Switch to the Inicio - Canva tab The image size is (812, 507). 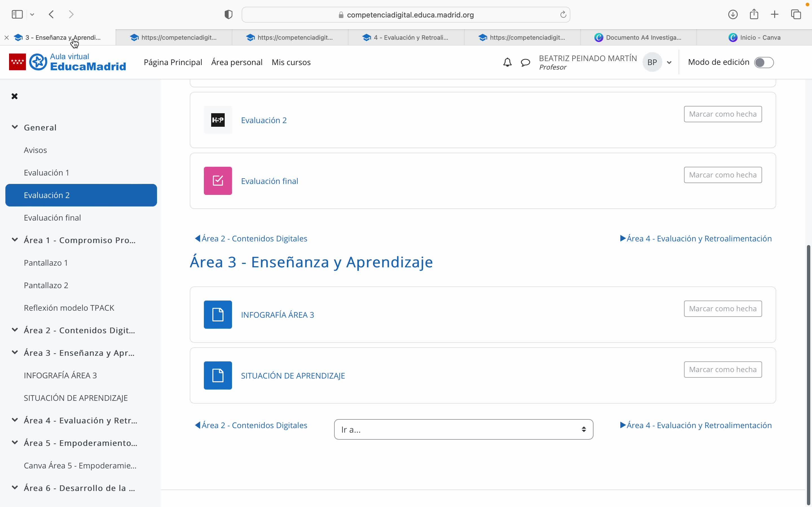[754, 37]
